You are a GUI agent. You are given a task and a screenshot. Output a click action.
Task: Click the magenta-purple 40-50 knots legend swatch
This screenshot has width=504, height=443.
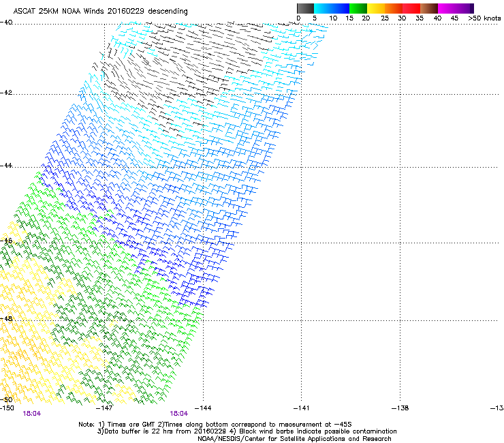coord(456,8)
